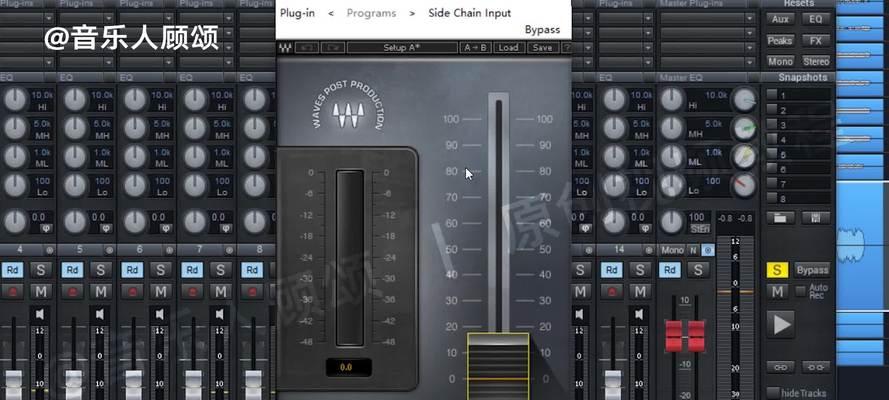The width and height of the screenshot is (889, 400).
Task: Open the Side Chain Input menu
Action: (469, 12)
